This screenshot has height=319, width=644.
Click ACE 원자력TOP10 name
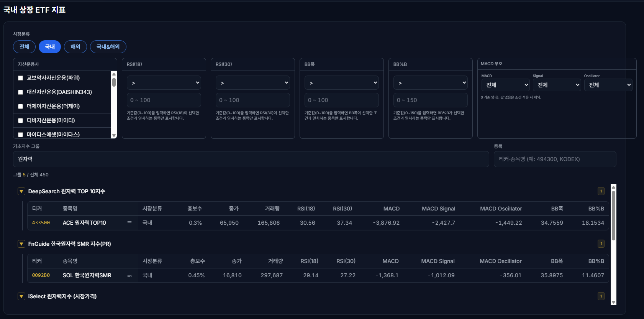(84, 223)
